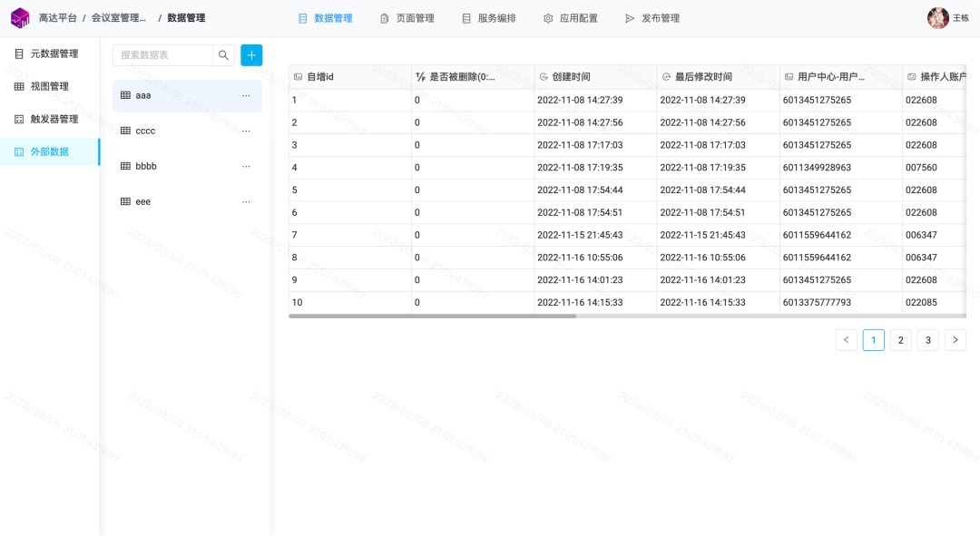Switch to the 应用配置 top tab
The image size is (980, 536).
pos(571,18)
